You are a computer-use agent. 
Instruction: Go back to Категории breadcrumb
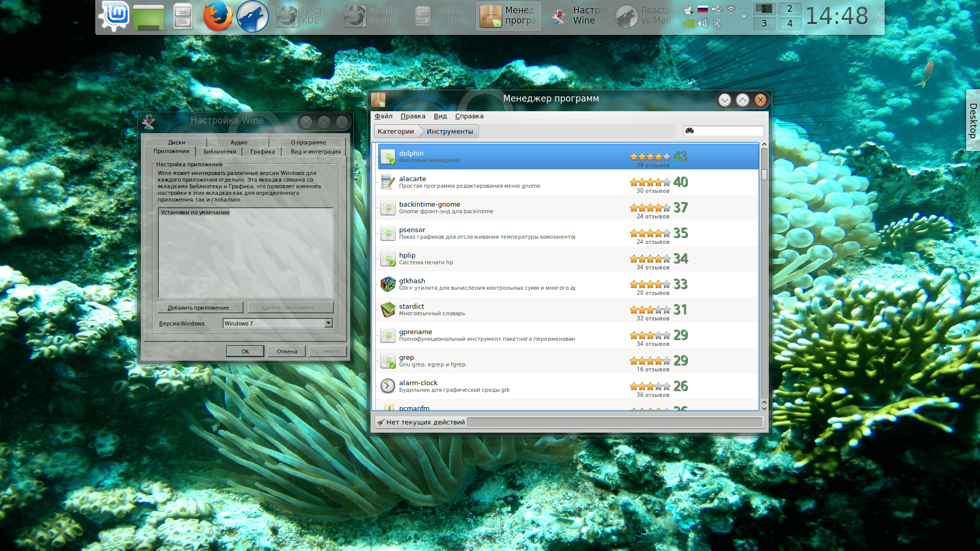396,132
